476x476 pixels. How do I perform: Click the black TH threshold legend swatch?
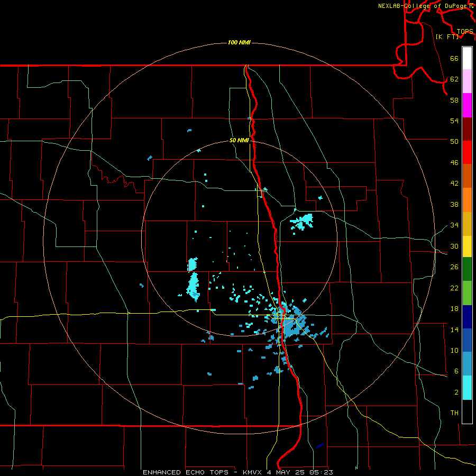click(467, 411)
